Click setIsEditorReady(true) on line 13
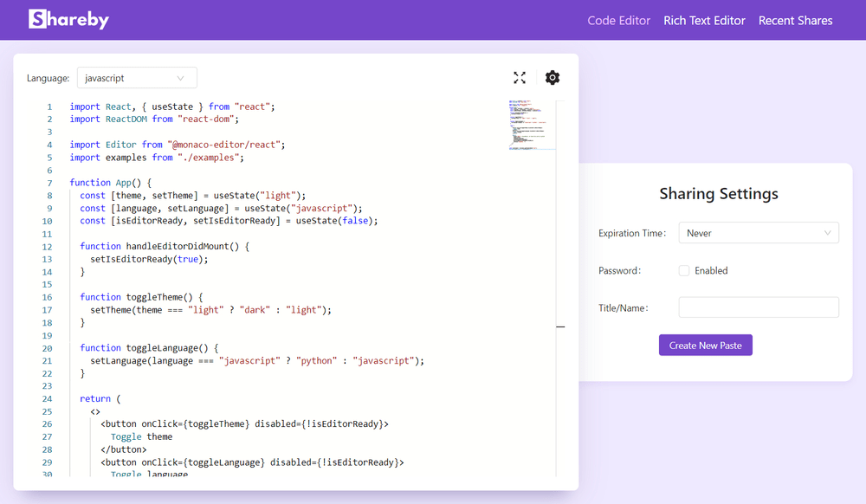This screenshot has width=866, height=504. [149, 259]
